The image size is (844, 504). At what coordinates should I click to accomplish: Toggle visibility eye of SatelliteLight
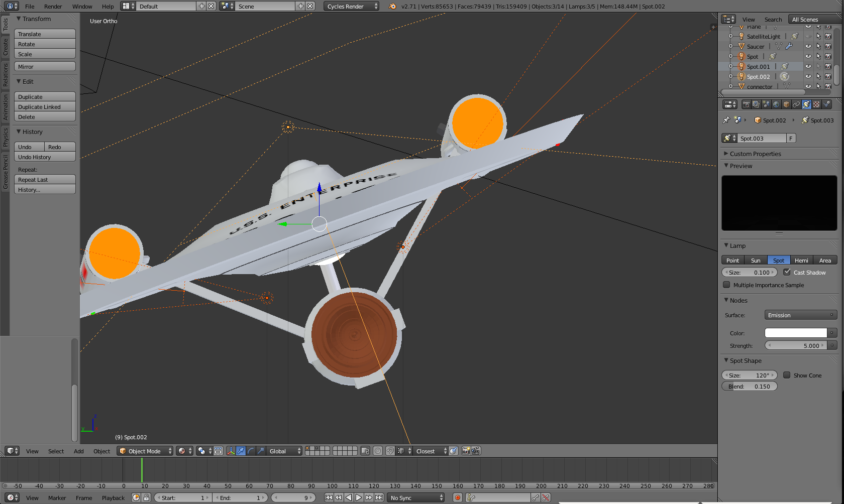pos(808,36)
